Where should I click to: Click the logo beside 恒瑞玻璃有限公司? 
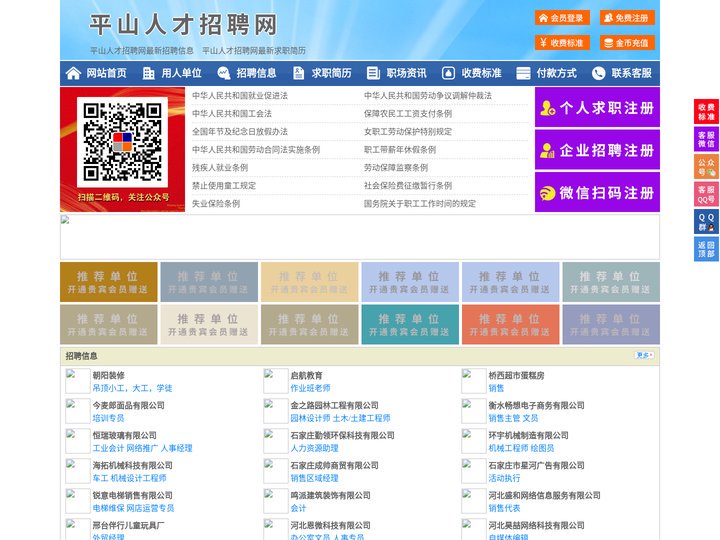78,441
